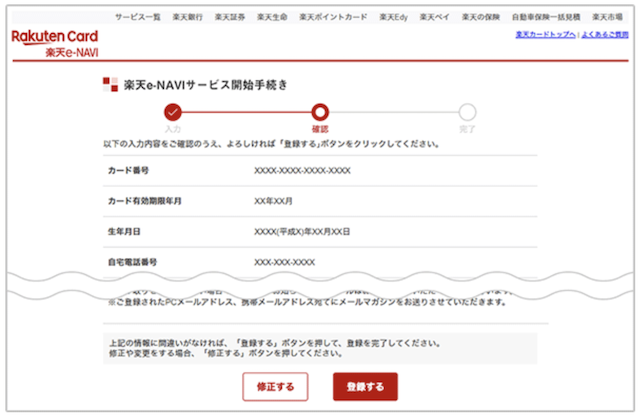The image size is (640, 416).
Task: Select the note 上記の情報に間違いがなければ
Action: [x=275, y=343]
